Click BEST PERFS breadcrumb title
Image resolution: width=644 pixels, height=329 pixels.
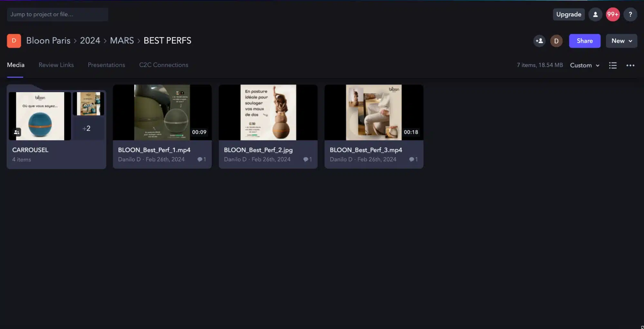pos(168,41)
